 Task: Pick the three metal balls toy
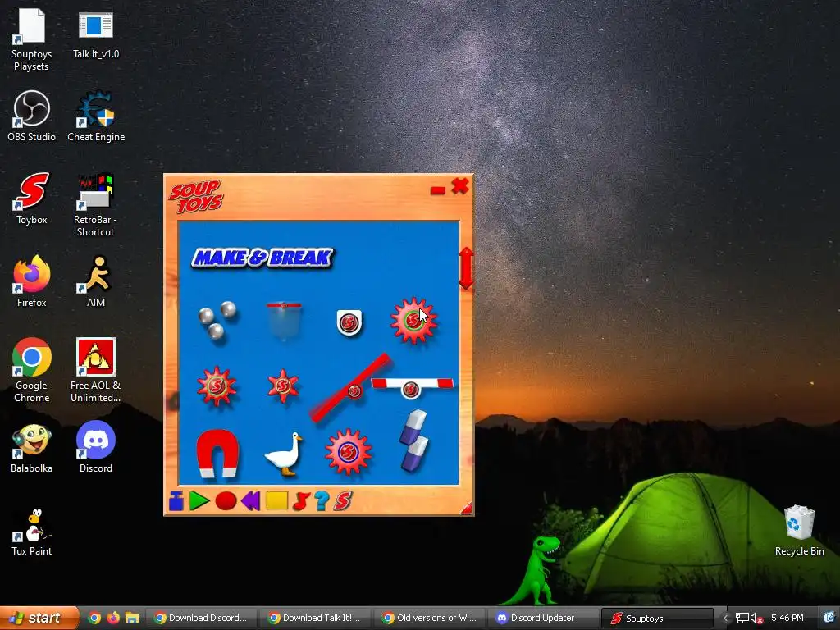click(217, 320)
